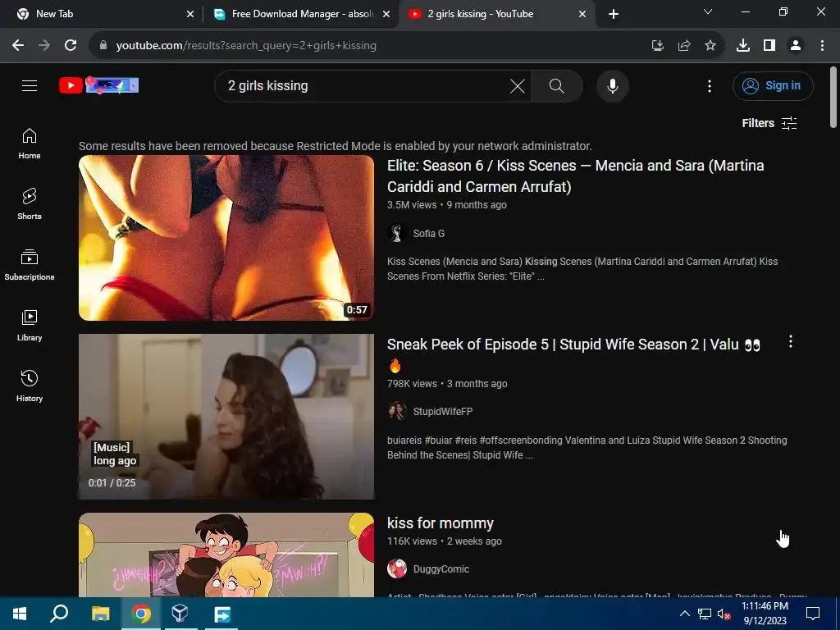Screen dimensions: 840x630
Task: Share this page icon in address bar
Action: [684, 46]
